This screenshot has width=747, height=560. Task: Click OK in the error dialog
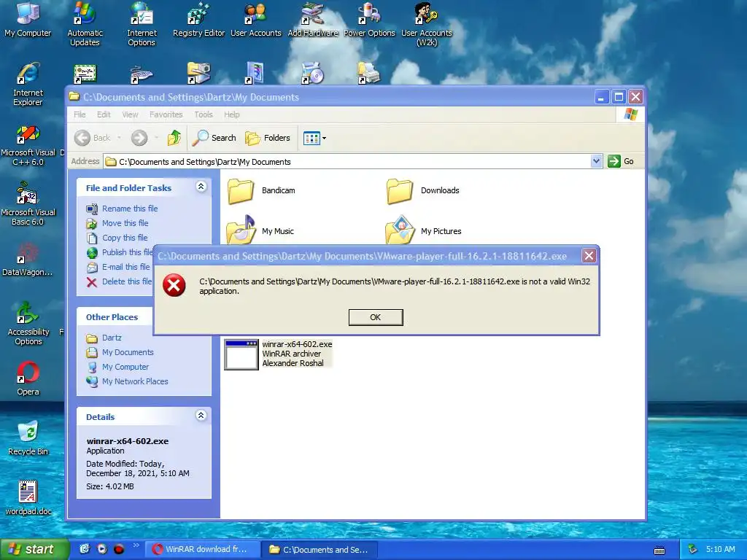pyautogui.click(x=376, y=317)
